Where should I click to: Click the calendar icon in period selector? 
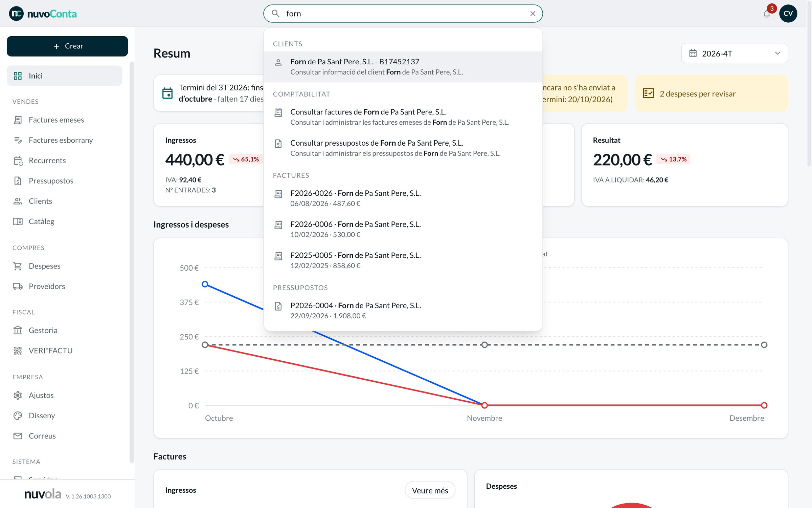(x=693, y=53)
